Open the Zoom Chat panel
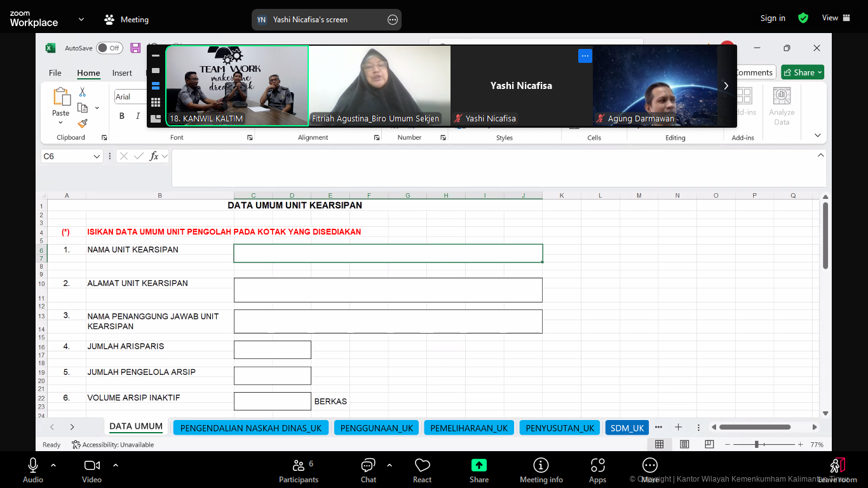 [x=369, y=470]
